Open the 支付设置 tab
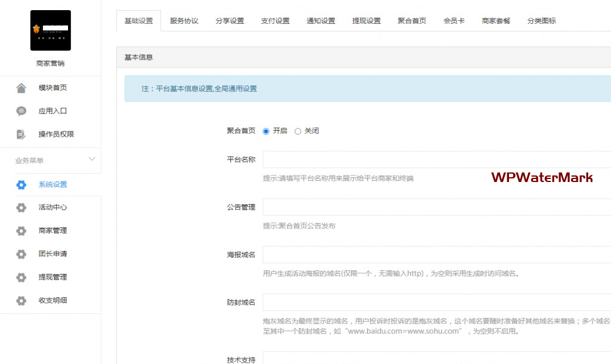This screenshot has width=611, height=364. tap(275, 21)
